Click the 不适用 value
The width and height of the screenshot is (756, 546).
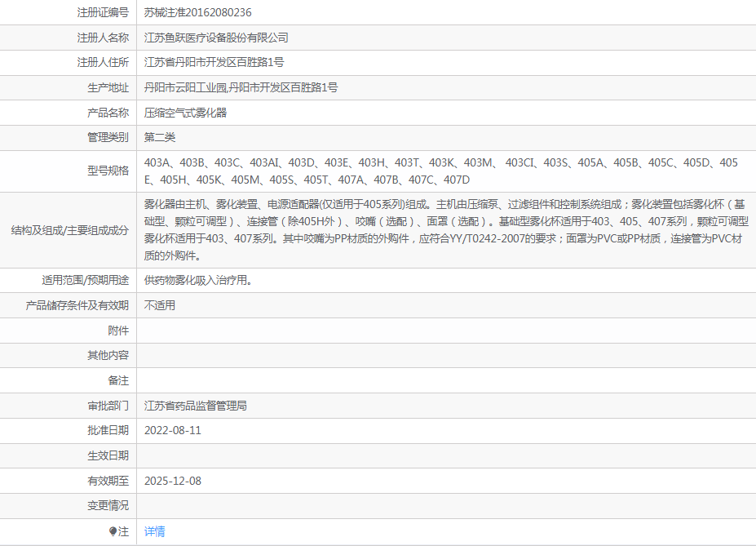pos(160,305)
